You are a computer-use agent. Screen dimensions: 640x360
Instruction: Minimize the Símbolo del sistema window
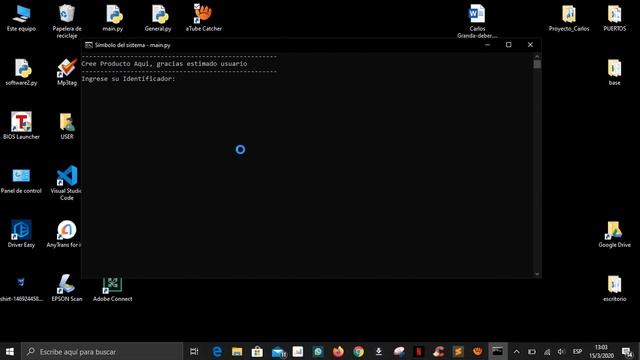pos(487,45)
